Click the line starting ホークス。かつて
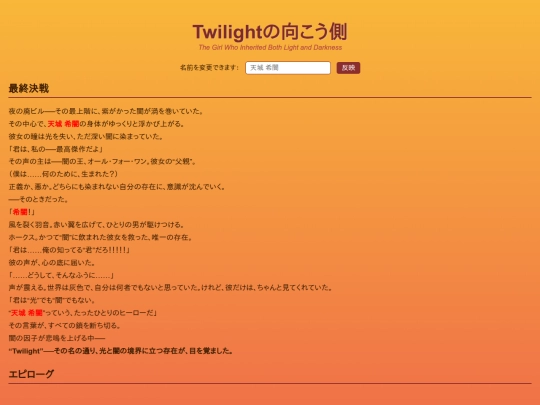The height and width of the screenshot is (405, 540). [x=101, y=237]
